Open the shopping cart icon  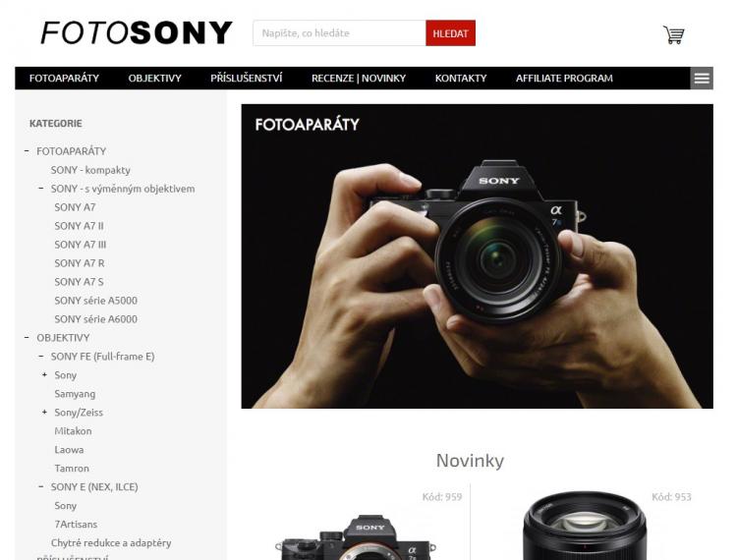click(x=673, y=34)
